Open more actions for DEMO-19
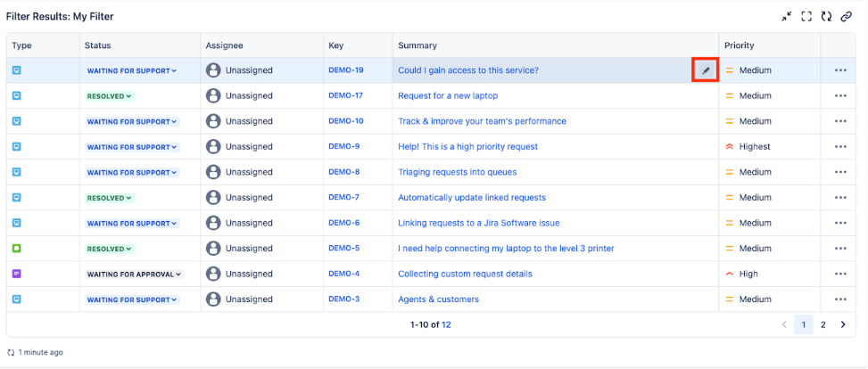868x369 pixels. [840, 70]
